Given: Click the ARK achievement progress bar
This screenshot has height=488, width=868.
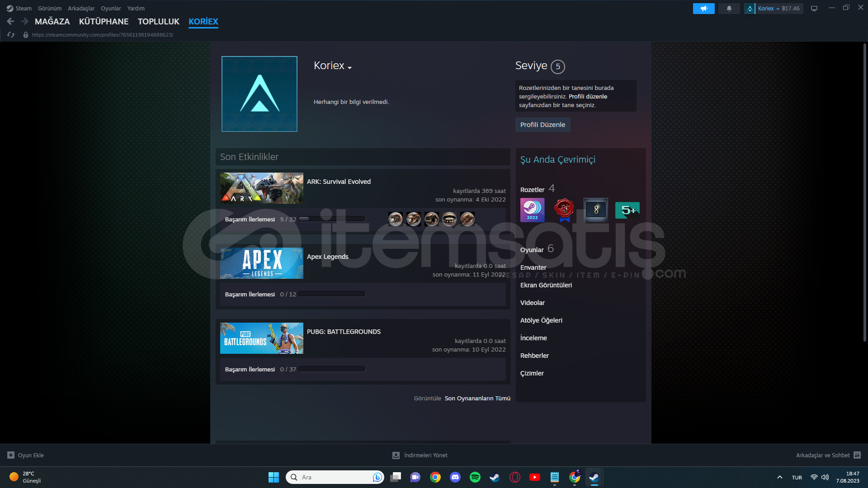Looking at the screenshot, I should 332,219.
